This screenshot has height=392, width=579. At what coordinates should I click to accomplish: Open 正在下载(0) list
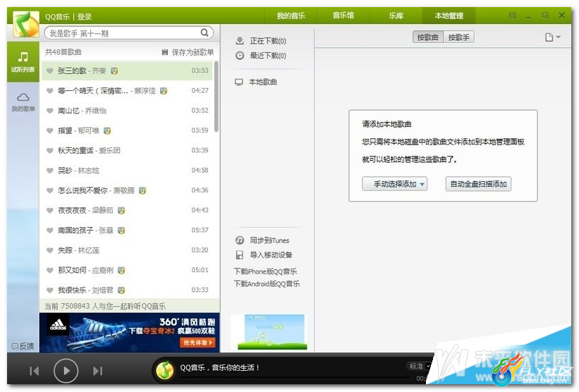[268, 41]
